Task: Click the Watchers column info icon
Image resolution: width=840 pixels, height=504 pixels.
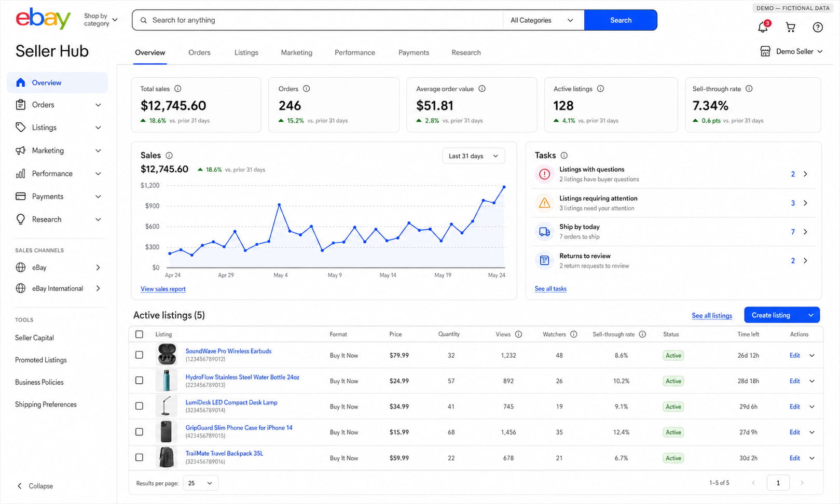Action: 574,334
